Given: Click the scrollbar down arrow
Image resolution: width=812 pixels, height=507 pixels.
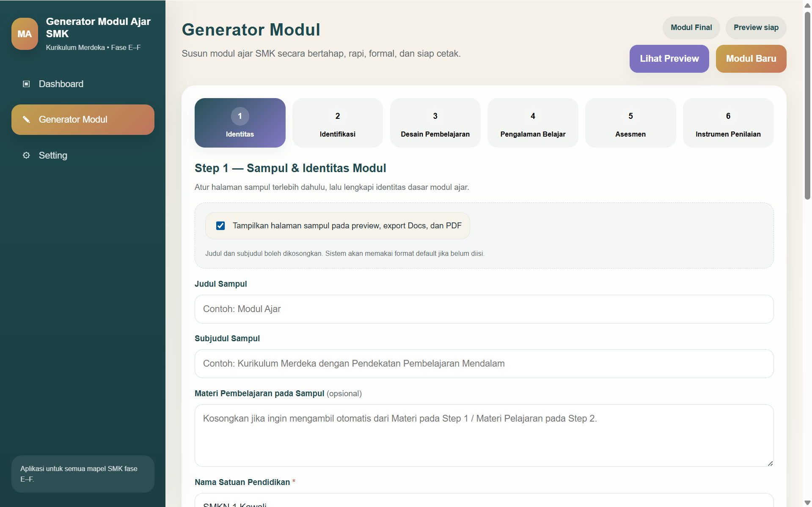Looking at the screenshot, I should pyautogui.click(x=807, y=502).
